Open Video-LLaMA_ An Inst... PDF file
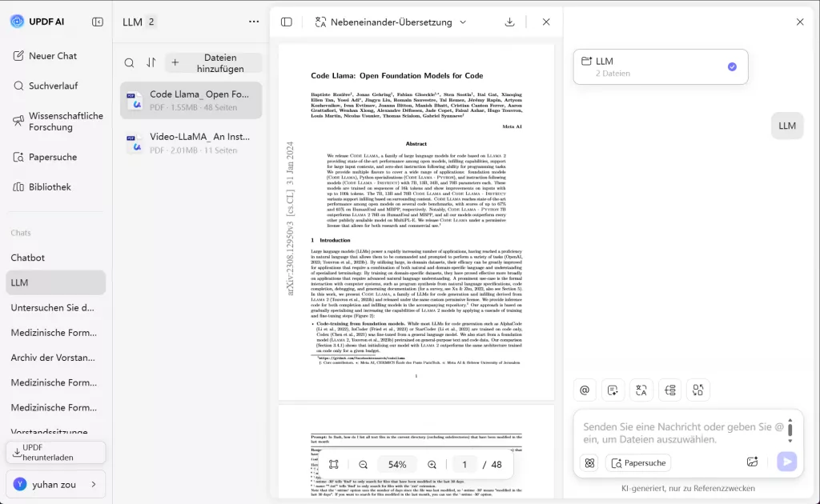820x504 pixels. coord(191,143)
